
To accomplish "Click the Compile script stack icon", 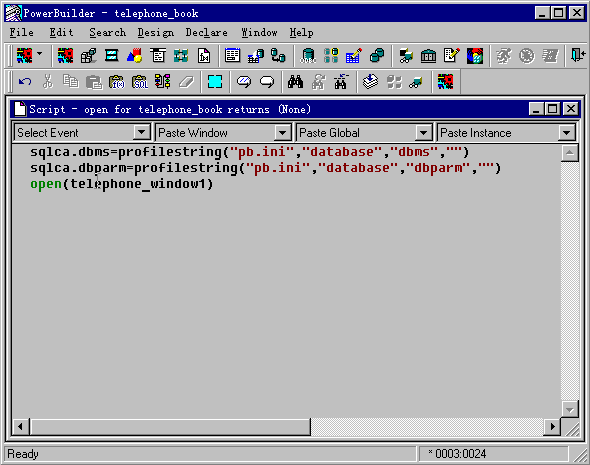I will click(371, 82).
